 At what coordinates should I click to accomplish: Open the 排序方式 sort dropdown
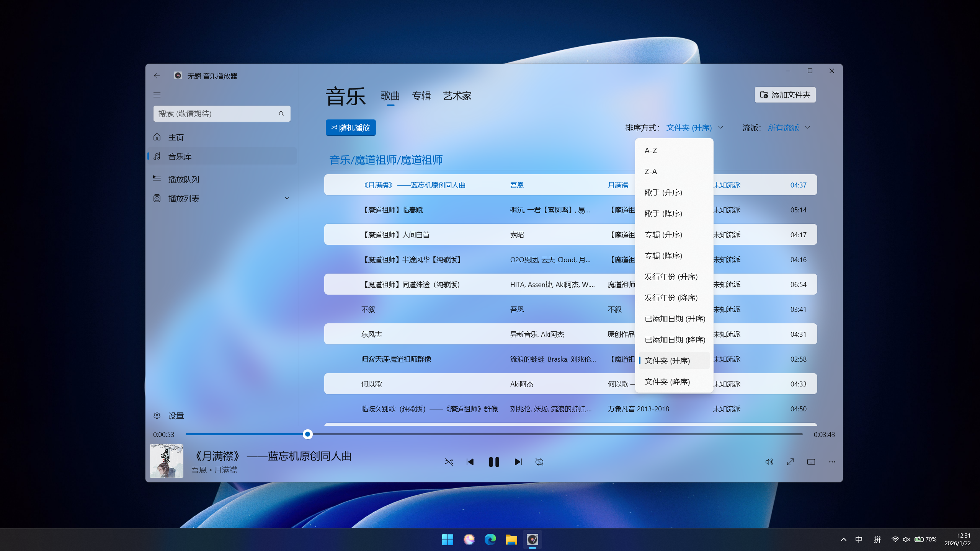[x=694, y=128]
